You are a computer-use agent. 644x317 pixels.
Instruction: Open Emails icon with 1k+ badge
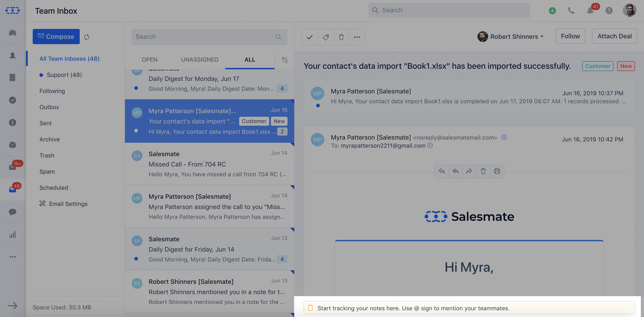[x=13, y=167]
